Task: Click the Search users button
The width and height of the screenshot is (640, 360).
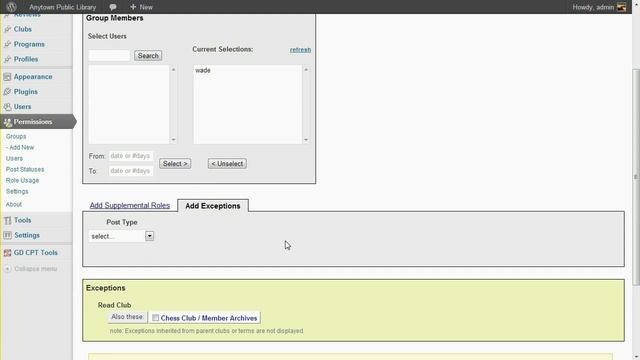Action: (x=148, y=56)
